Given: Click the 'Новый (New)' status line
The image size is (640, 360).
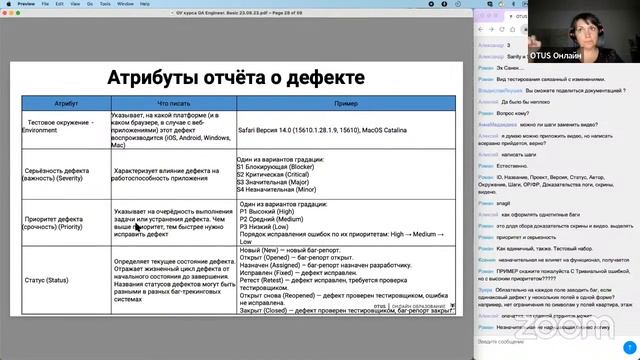Looking at the screenshot, I should [290, 250].
